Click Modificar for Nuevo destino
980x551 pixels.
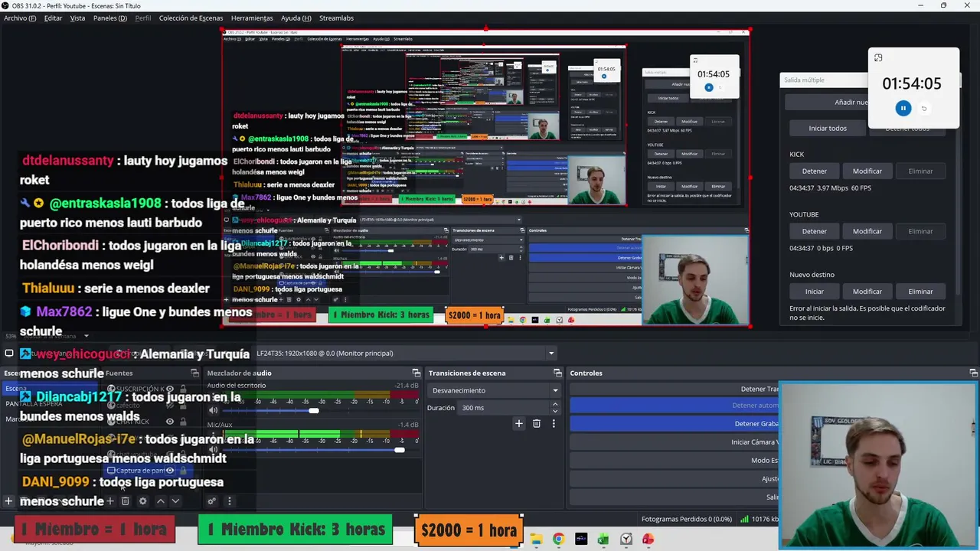[x=867, y=292]
